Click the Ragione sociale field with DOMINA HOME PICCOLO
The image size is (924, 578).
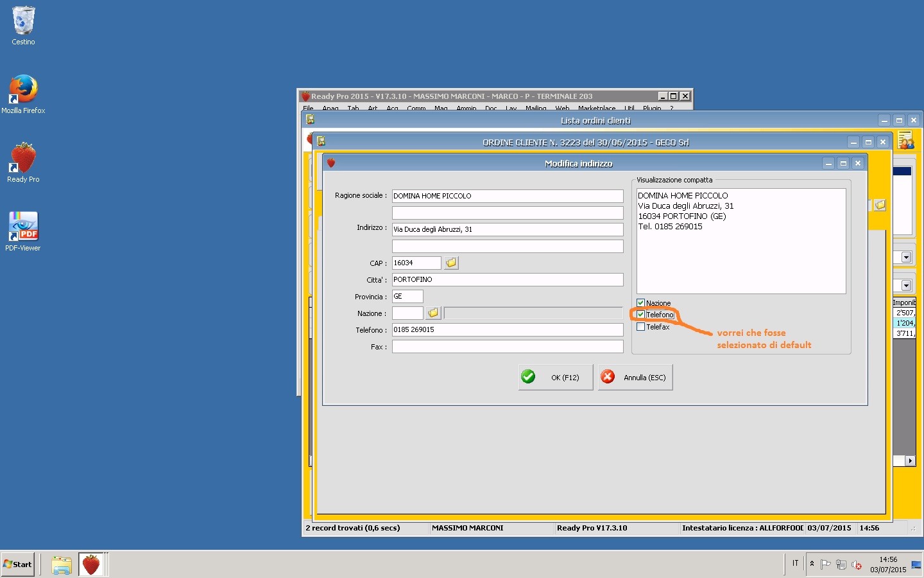(508, 196)
